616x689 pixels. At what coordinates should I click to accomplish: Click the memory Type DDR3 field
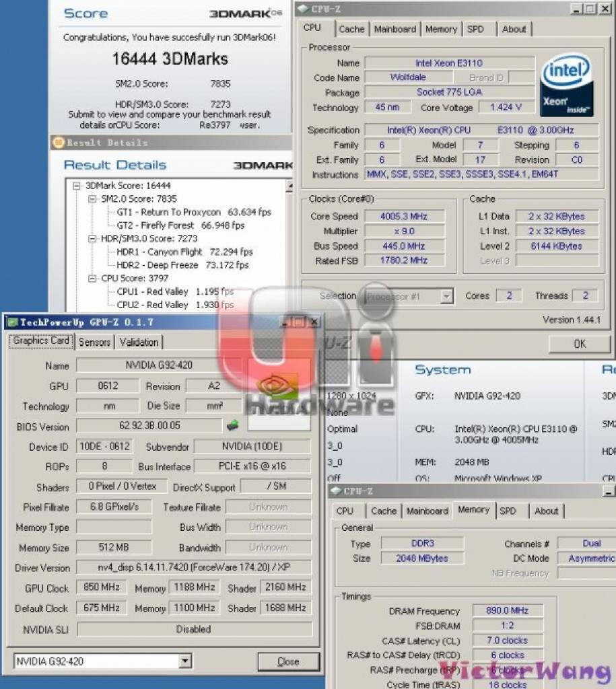tap(423, 543)
